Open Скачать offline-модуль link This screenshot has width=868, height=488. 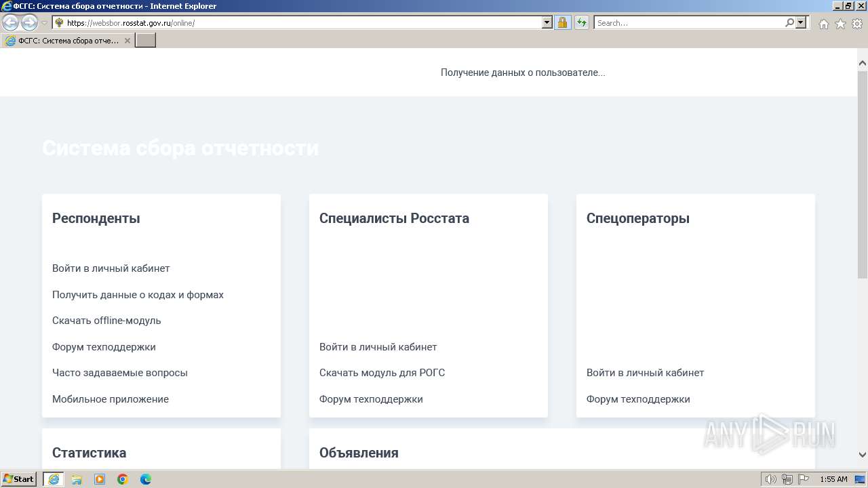106,321
